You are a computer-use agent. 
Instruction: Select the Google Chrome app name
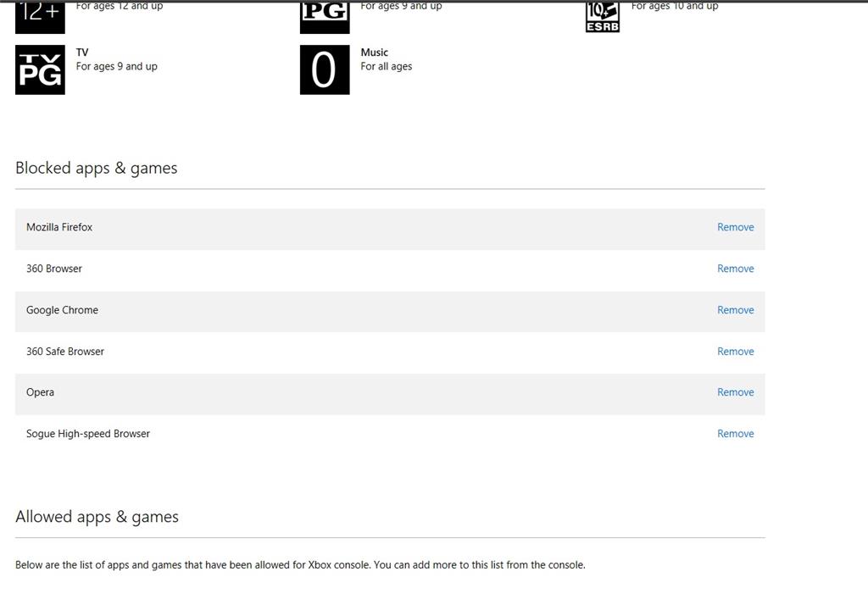[62, 310]
